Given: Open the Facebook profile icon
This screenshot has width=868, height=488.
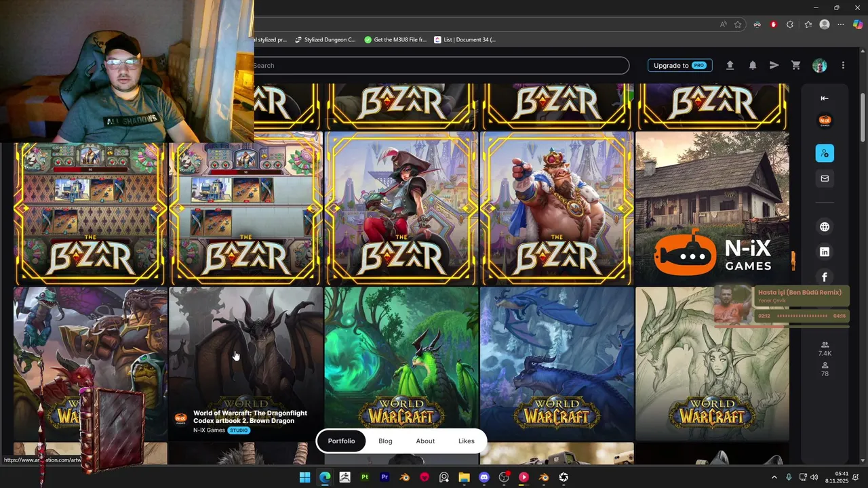Looking at the screenshot, I should click(x=825, y=277).
